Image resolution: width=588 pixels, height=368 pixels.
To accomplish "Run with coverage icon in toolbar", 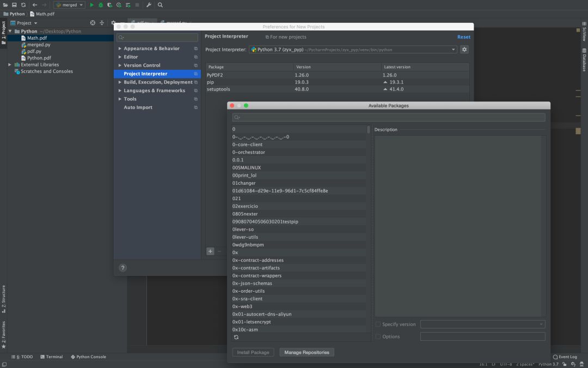I will (109, 5).
